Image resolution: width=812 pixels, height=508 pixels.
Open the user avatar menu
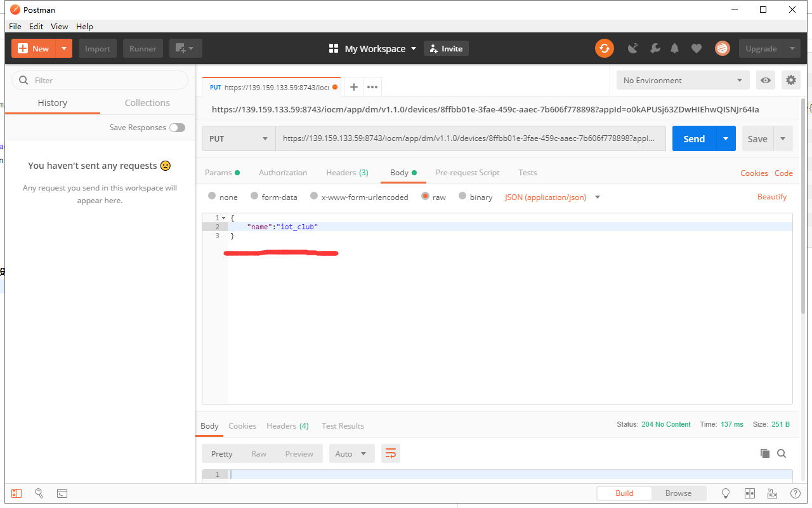click(x=722, y=48)
